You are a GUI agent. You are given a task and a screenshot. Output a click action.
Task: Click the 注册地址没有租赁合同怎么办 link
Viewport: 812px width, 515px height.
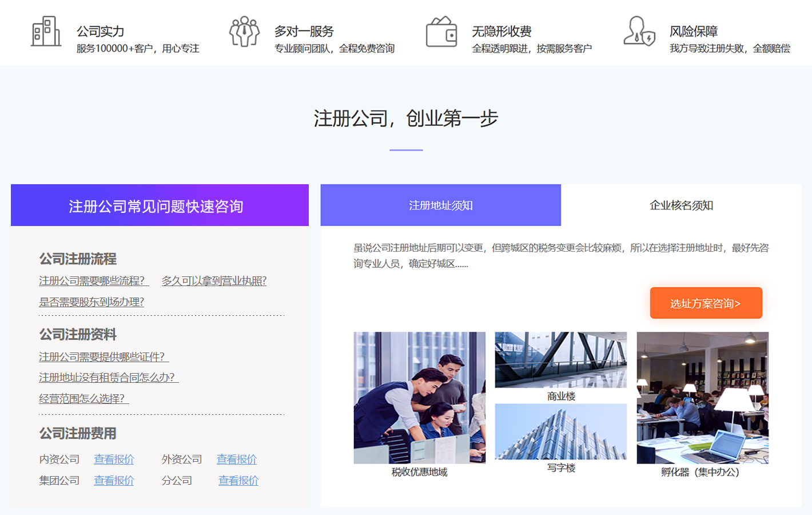pyautogui.click(x=108, y=378)
